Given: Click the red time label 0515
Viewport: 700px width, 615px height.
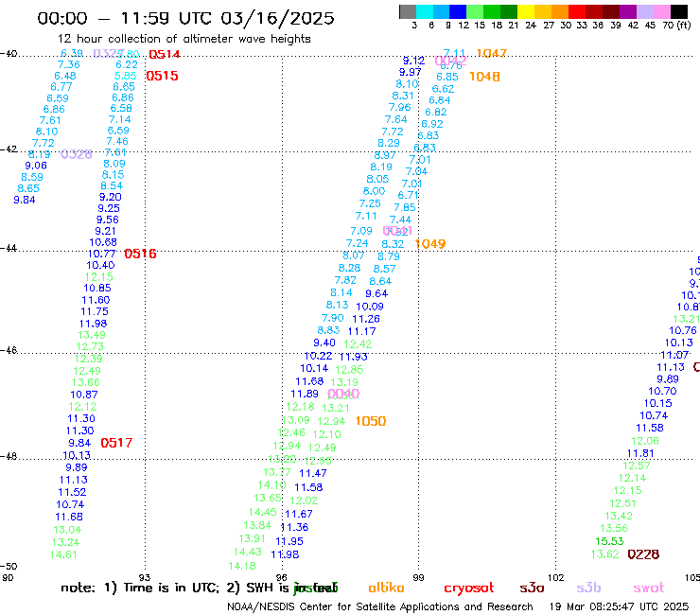Looking at the screenshot, I should [163, 76].
